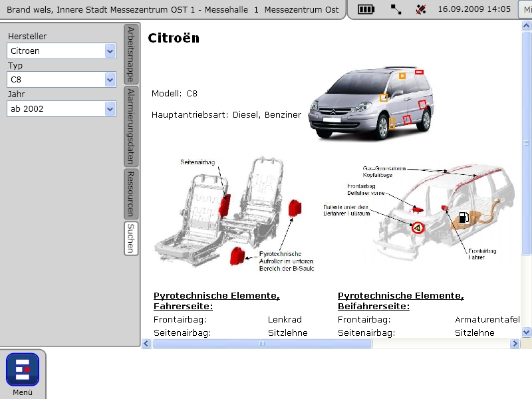Open the network connection status icon
532x399 pixels.
(x=396, y=9)
